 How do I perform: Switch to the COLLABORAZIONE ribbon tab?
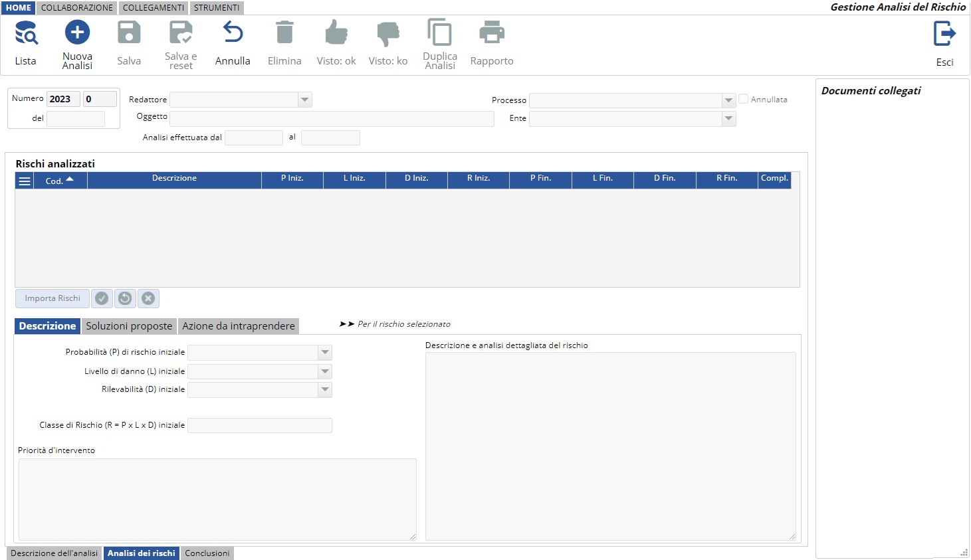(77, 8)
